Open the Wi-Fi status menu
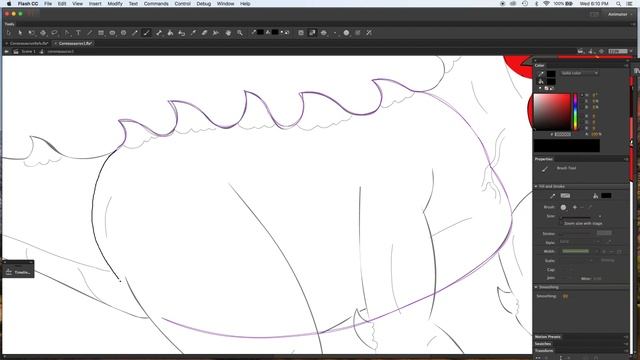 546,4
